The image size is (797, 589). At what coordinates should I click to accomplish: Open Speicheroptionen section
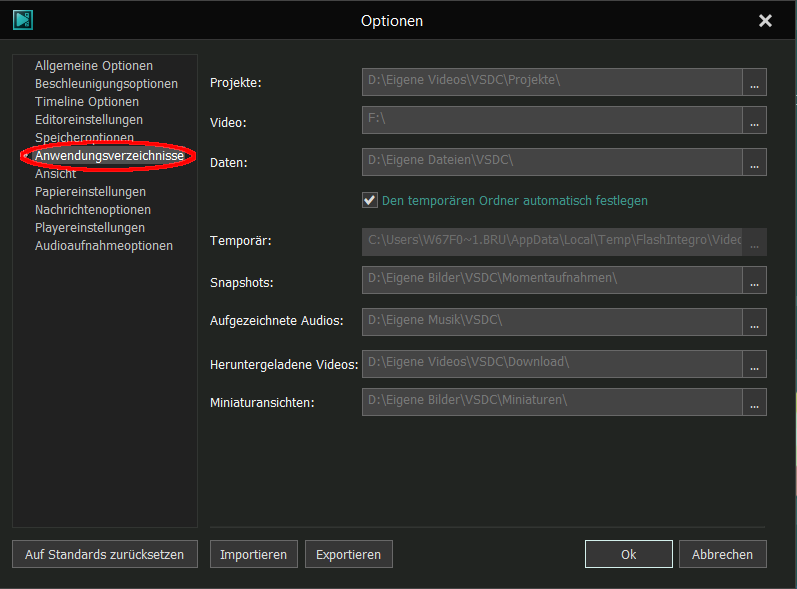[x=84, y=138]
